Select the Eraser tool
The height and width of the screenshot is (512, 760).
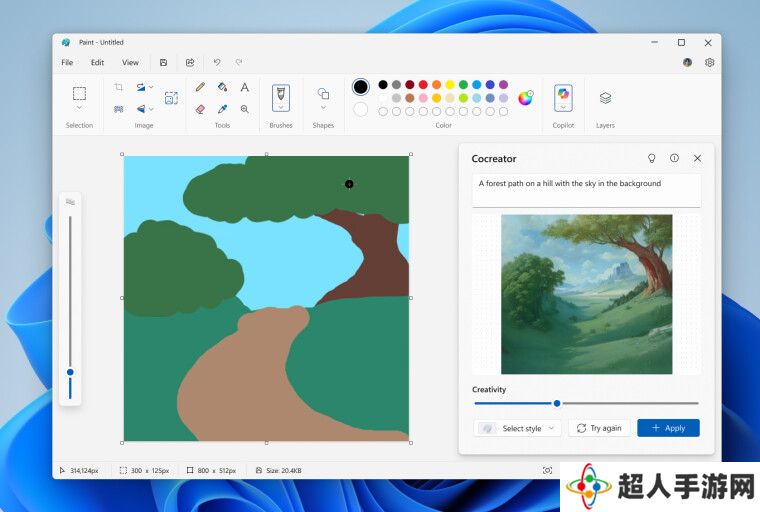click(200, 109)
